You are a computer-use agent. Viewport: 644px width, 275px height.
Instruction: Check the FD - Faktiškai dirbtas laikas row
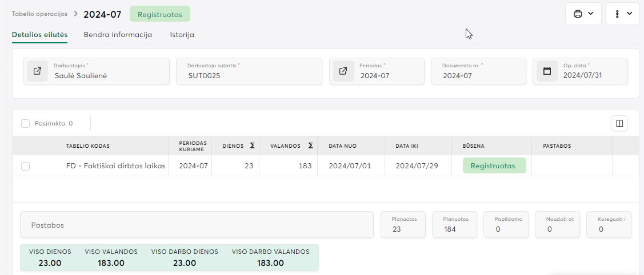pos(25,166)
